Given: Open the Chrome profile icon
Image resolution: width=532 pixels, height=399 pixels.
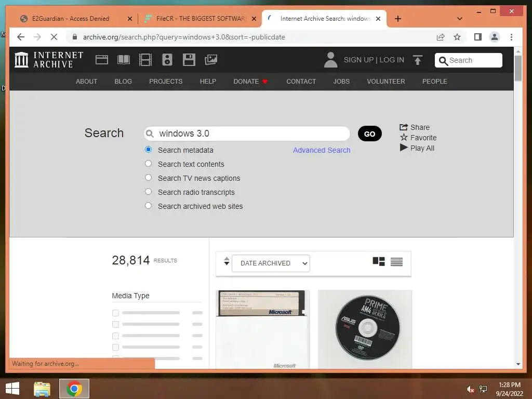Looking at the screenshot, I should coord(495,37).
